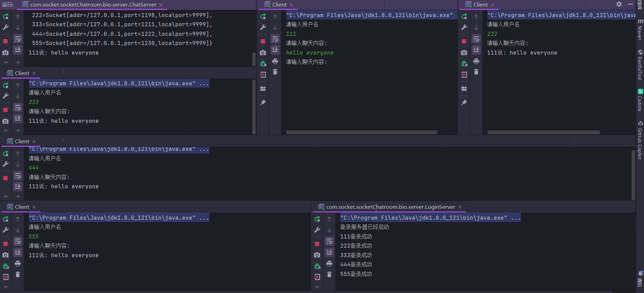Image resolution: width=644 pixels, height=293 pixels.
Task: Rerun the ChatServer process
Action: 6,16
